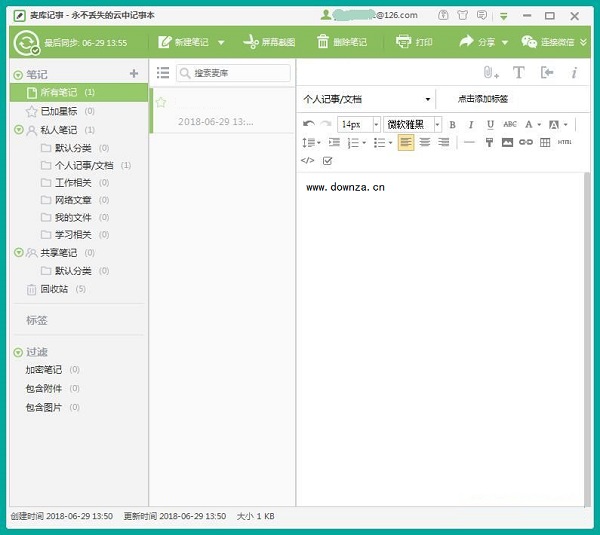Click the sync notes icon

[26, 42]
